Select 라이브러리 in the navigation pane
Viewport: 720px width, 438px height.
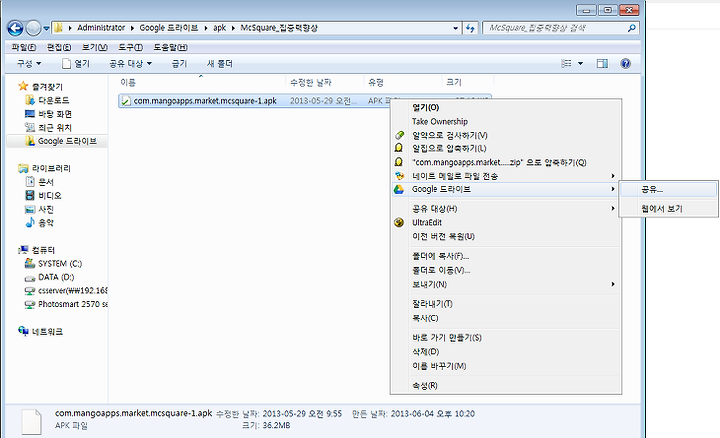44,168
